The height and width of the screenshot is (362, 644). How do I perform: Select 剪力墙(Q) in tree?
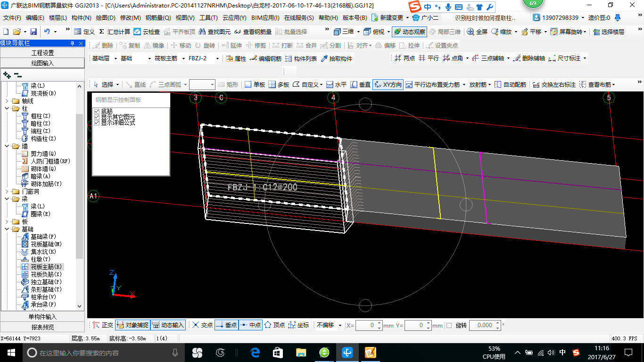point(43,154)
